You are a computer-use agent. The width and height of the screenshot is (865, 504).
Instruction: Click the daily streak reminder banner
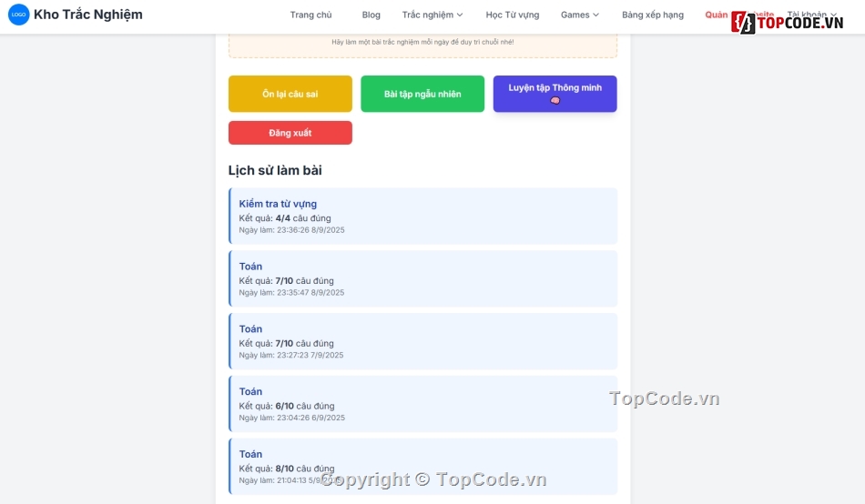coord(422,44)
